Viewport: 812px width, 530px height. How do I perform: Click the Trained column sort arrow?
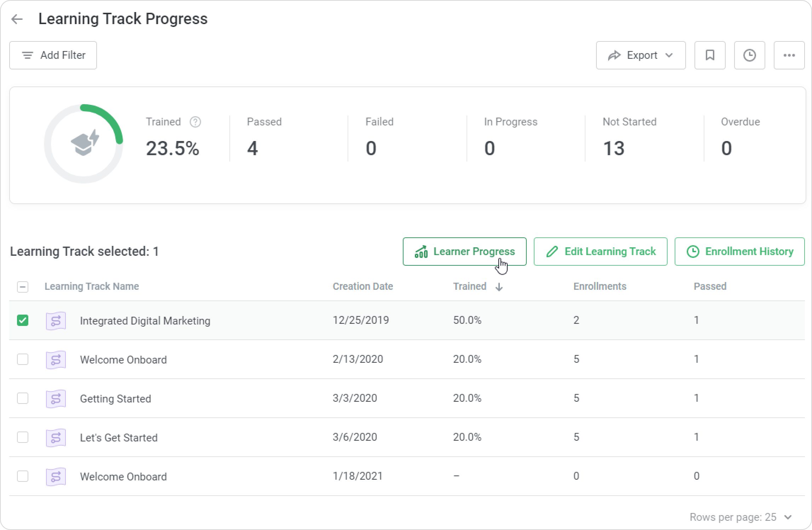pyautogui.click(x=499, y=287)
